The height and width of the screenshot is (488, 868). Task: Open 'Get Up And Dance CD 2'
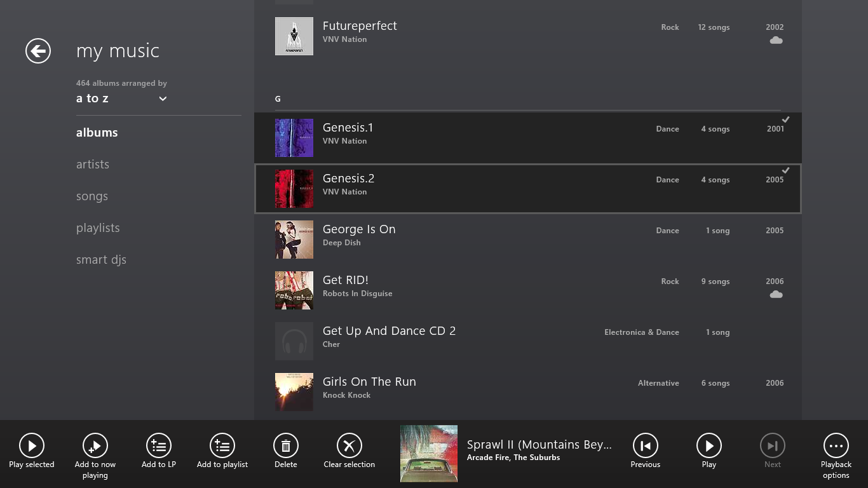tap(390, 331)
